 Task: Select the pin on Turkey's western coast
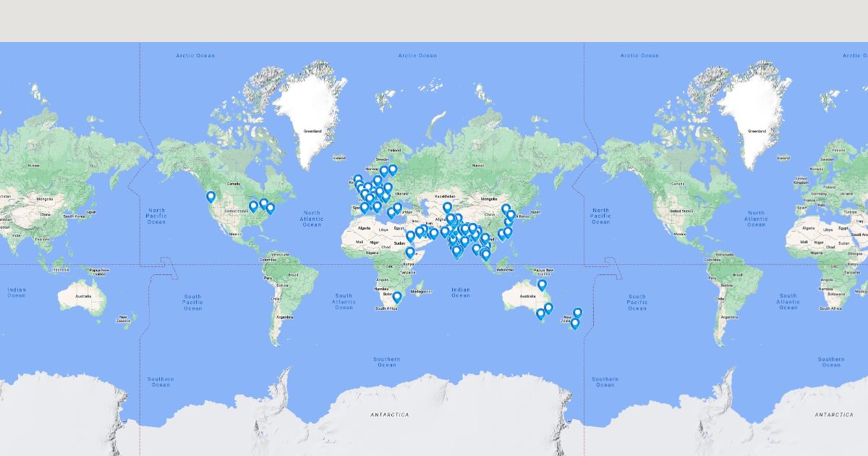point(391,214)
